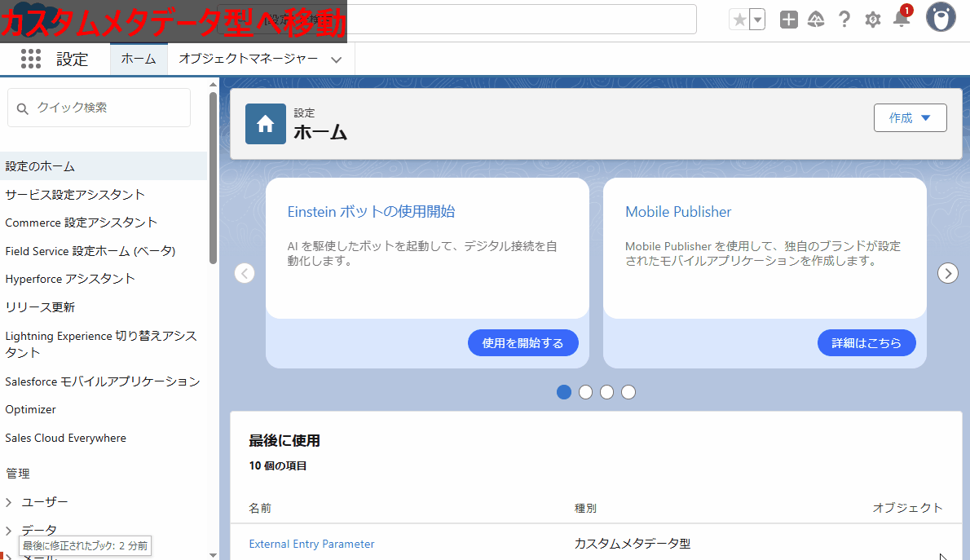Expand the データ section chevron

pos(9,531)
